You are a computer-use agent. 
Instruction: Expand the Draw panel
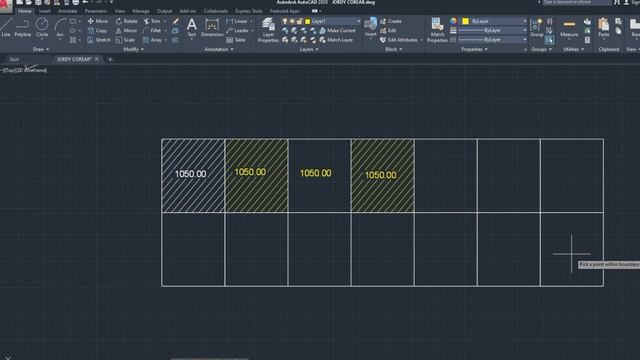click(41, 49)
